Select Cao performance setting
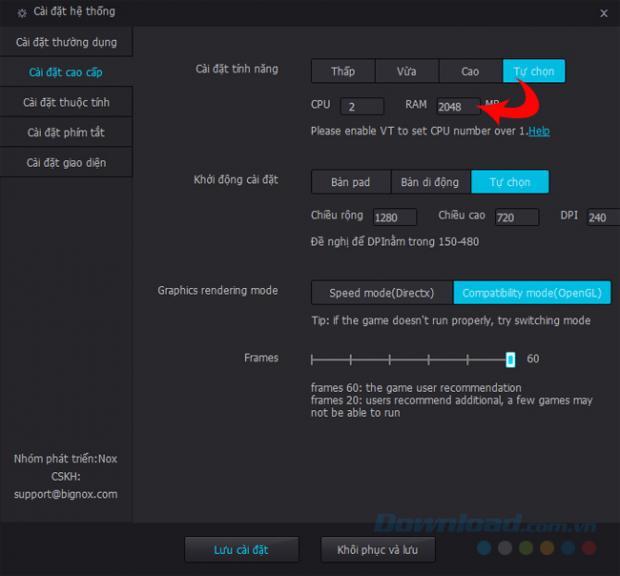 tap(470, 71)
